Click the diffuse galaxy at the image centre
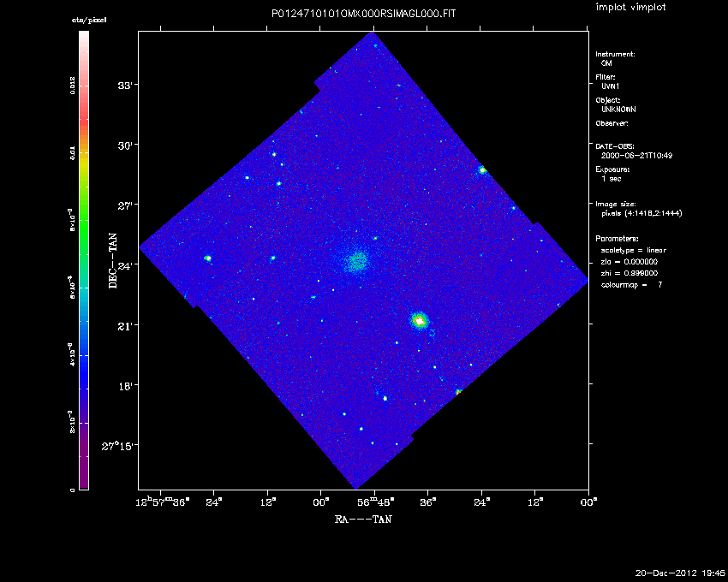Image resolution: width=728 pixels, height=582 pixels. pos(356,261)
